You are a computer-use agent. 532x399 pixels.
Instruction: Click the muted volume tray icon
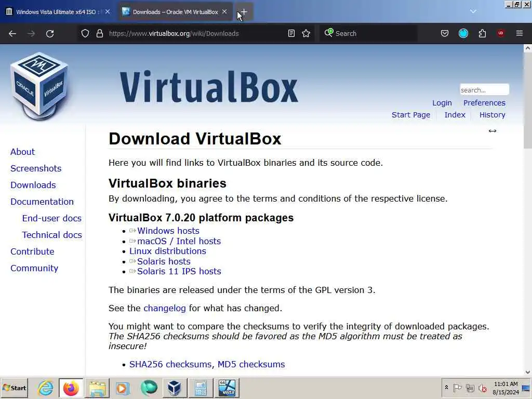(x=482, y=388)
